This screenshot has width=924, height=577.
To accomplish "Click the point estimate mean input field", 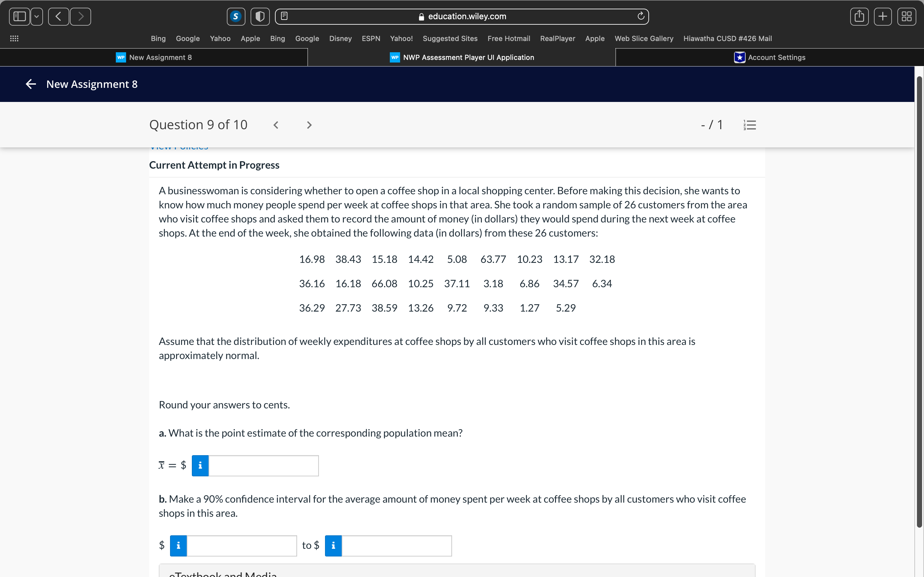I will (x=263, y=465).
